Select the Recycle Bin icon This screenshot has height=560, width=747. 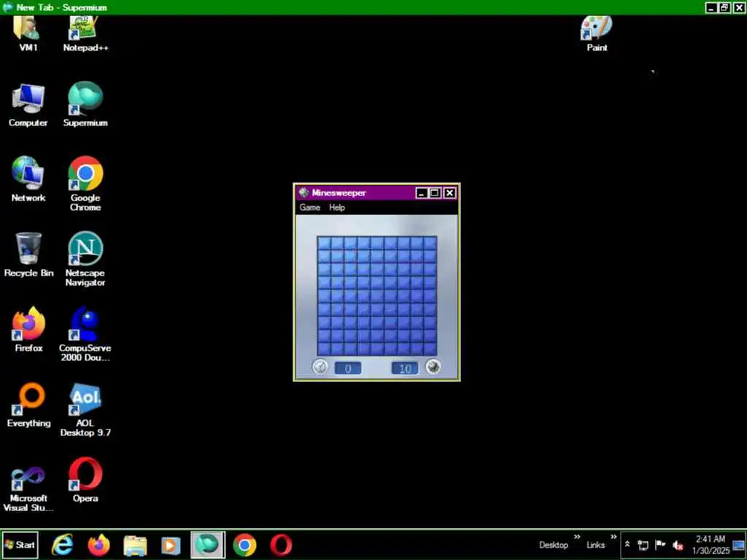[x=28, y=255]
